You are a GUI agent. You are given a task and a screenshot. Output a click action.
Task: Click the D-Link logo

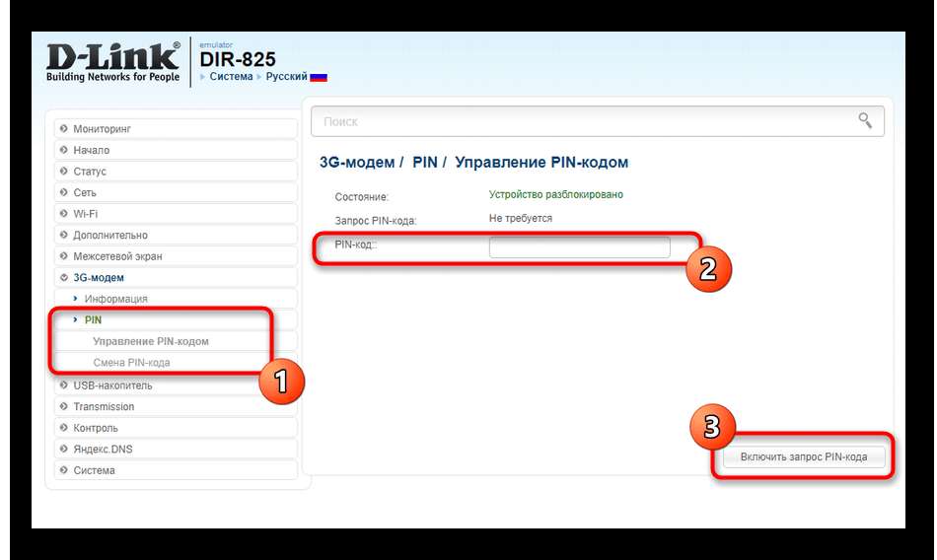113,61
